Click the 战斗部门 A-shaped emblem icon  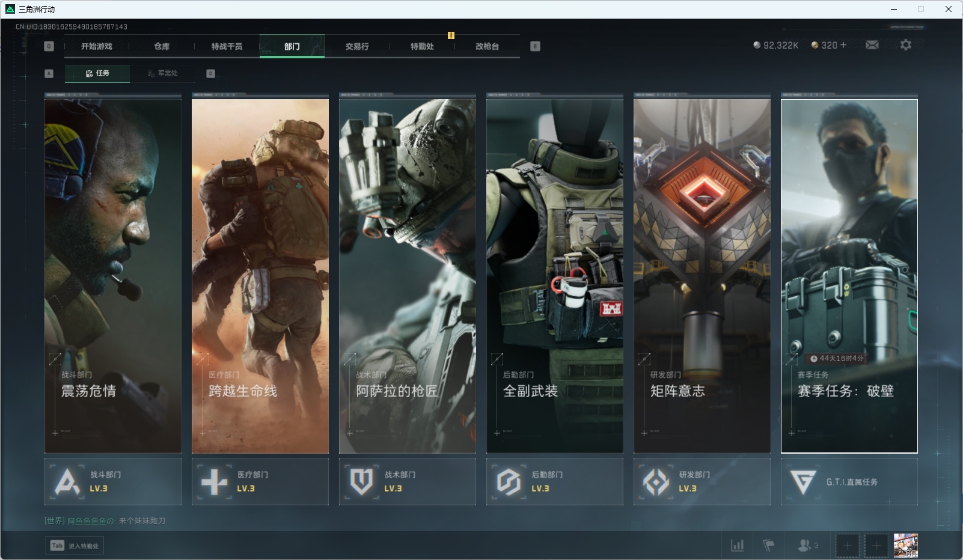click(x=67, y=482)
